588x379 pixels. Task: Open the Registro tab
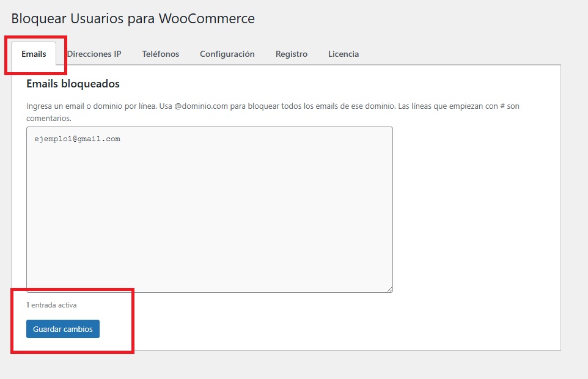tap(292, 54)
